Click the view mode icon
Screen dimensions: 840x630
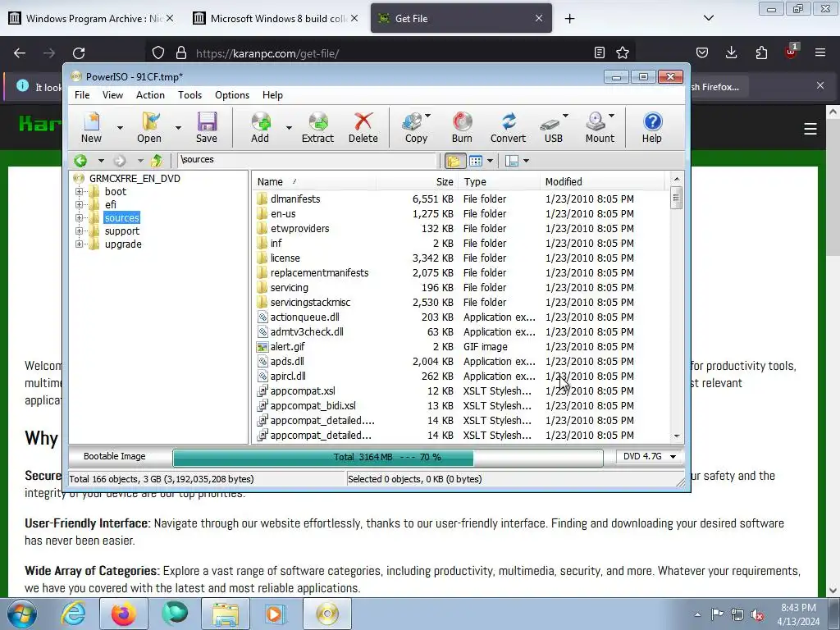tap(476, 161)
